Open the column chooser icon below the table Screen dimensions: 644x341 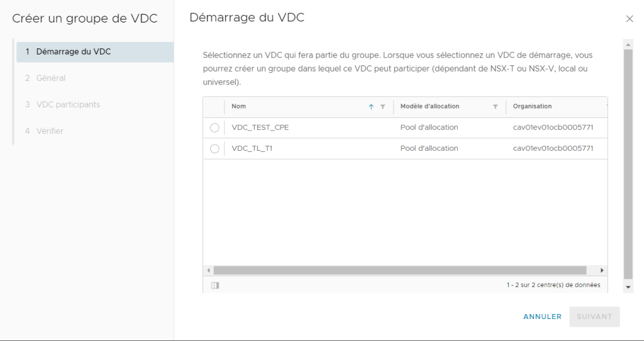pos(215,285)
